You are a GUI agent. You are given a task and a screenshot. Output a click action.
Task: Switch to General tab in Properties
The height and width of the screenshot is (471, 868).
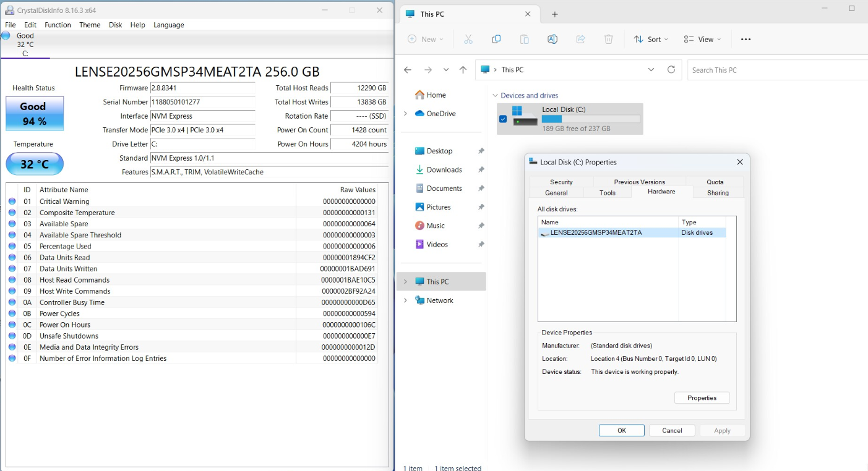tap(556, 193)
